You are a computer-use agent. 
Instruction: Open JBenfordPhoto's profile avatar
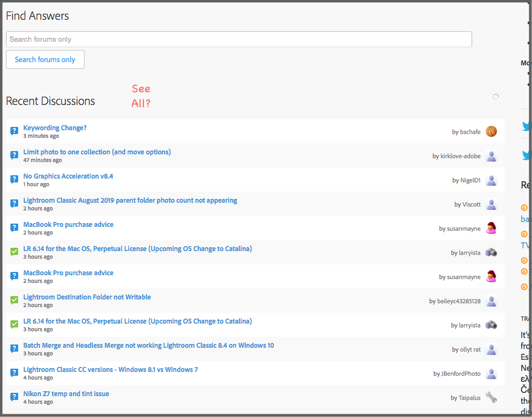491,374
